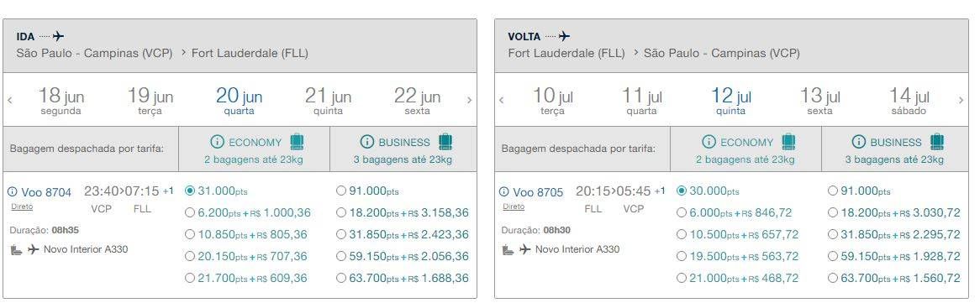Click the info icon next to Voo 8705
Image resolution: width=980 pixels, height=303 pixels.
click(503, 192)
